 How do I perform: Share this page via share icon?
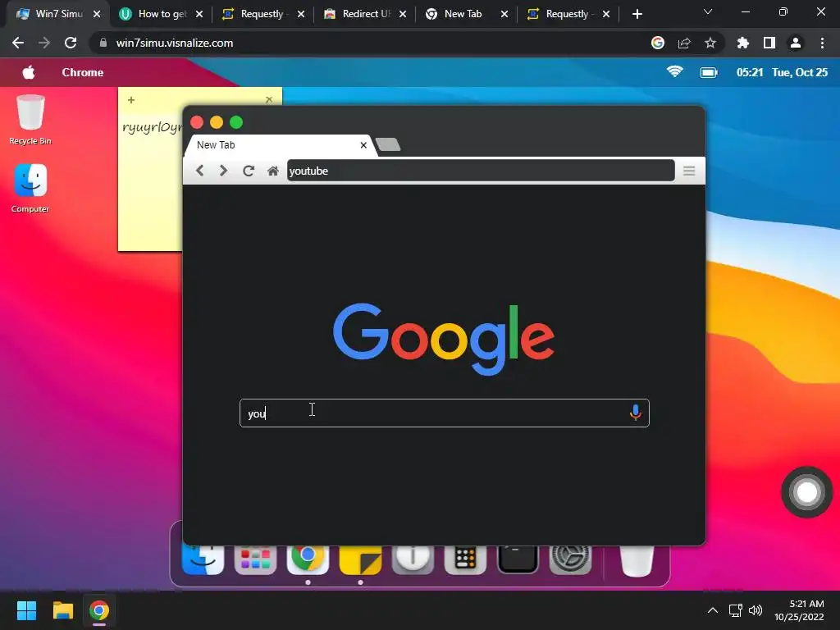(x=684, y=43)
